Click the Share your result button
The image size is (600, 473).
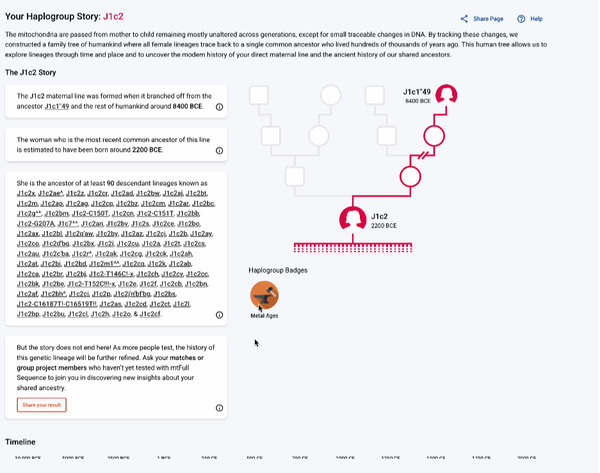42,405
